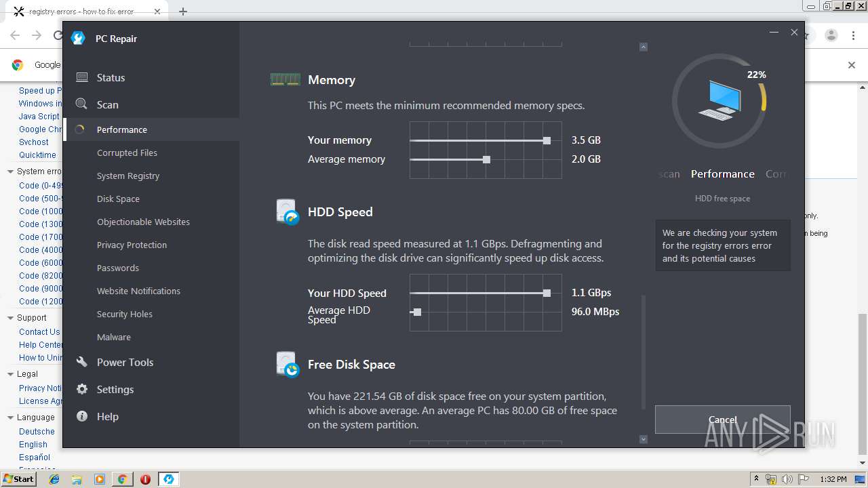Collapse the Language tree in the browser

pos(10,417)
